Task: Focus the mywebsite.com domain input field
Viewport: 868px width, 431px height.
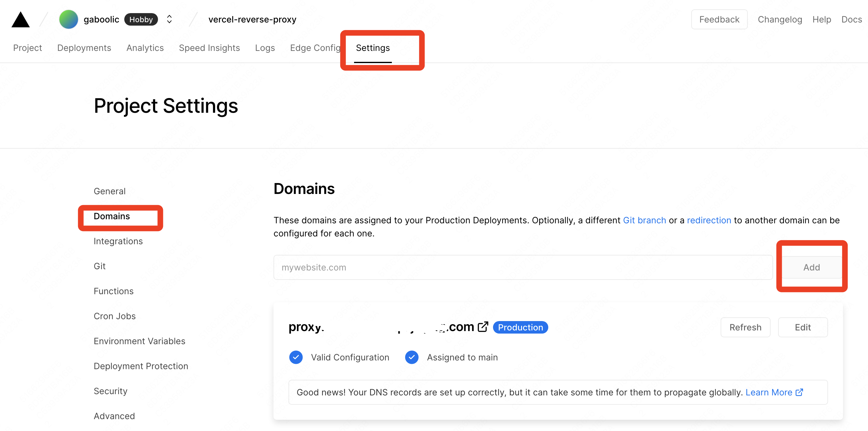Action: pos(523,267)
